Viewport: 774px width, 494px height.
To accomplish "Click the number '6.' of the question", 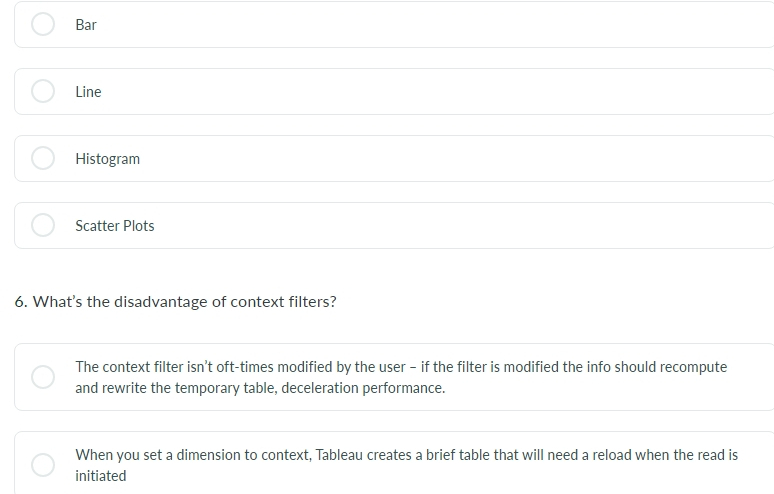I will tap(21, 302).
